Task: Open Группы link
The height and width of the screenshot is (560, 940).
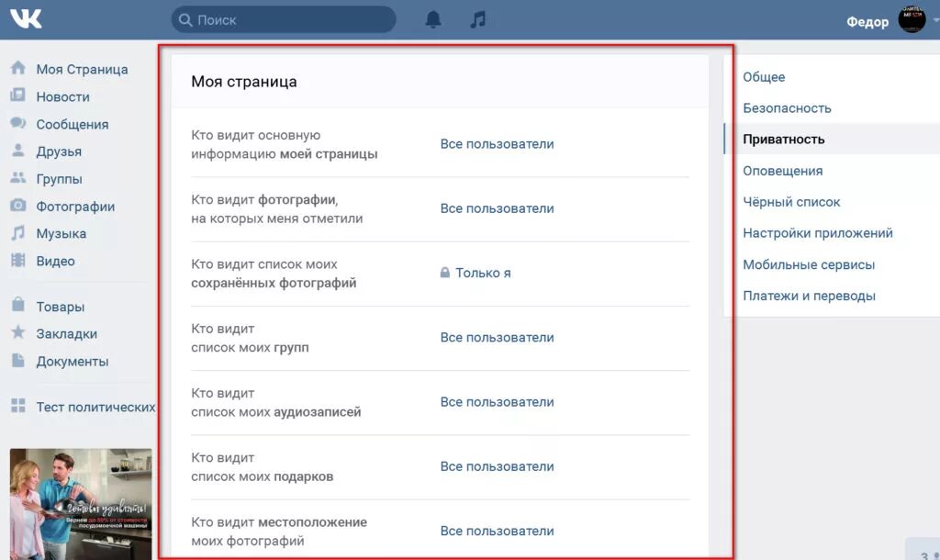Action: [x=60, y=179]
